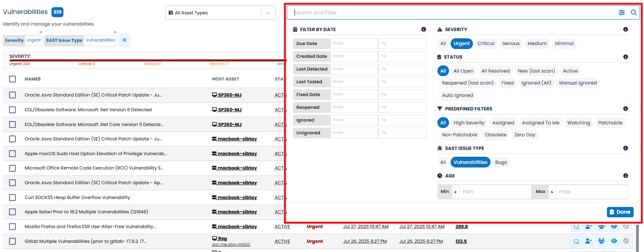Open the SP360-MJ host link in first row

pos(227,95)
